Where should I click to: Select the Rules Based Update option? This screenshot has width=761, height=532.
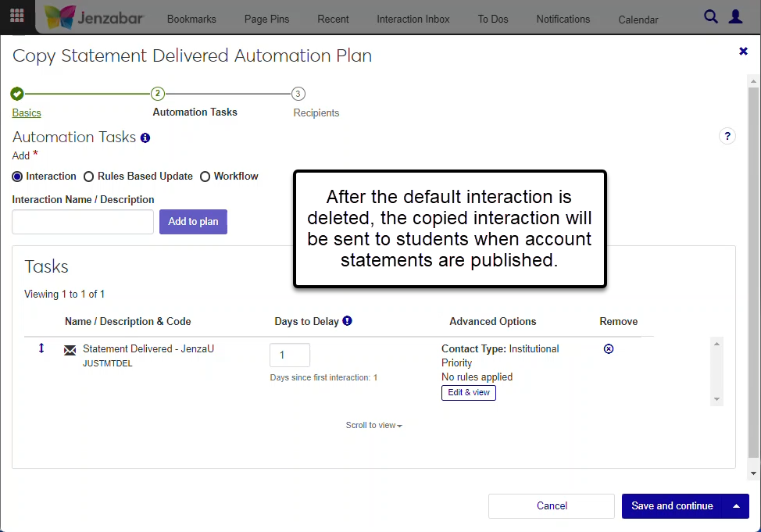(x=89, y=177)
